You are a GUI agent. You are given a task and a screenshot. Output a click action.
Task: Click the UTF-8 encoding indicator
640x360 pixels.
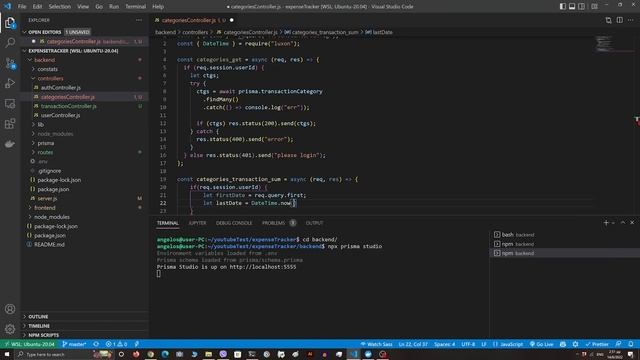pyautogui.click(x=468, y=344)
